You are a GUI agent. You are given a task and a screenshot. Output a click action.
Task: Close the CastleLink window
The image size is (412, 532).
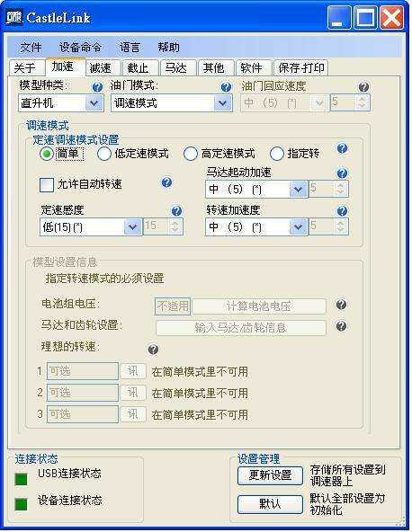391,18
